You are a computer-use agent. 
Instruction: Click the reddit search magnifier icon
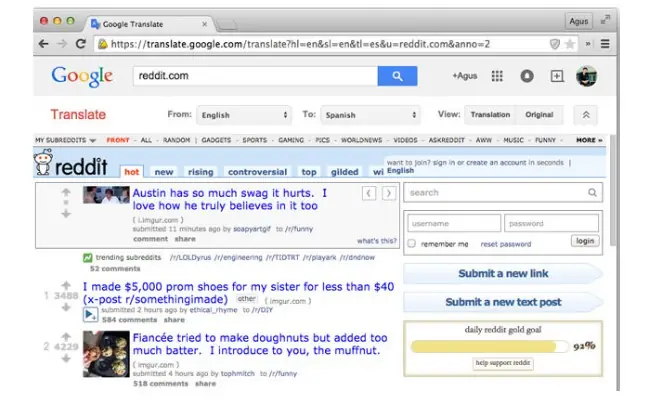[x=592, y=192]
